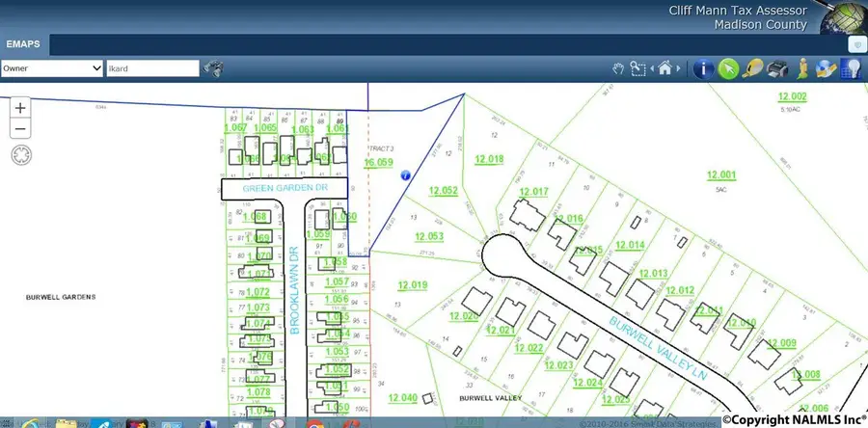The width and height of the screenshot is (868, 428).
Task: Click the blue info marker on Tract 2
Action: pyautogui.click(x=405, y=175)
